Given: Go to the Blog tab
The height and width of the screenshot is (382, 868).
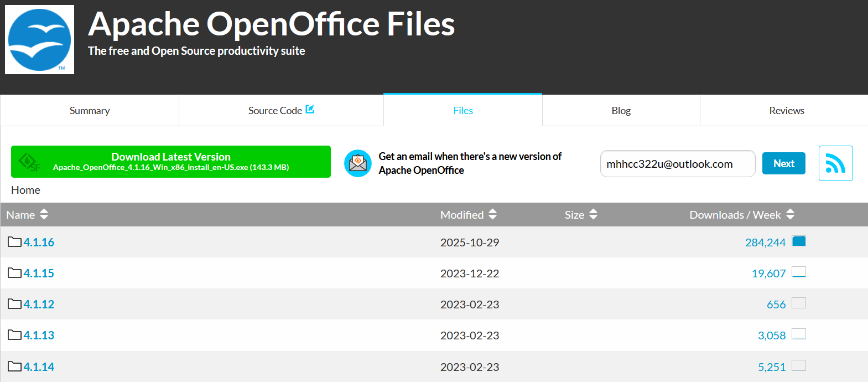Looking at the screenshot, I should (x=621, y=111).
